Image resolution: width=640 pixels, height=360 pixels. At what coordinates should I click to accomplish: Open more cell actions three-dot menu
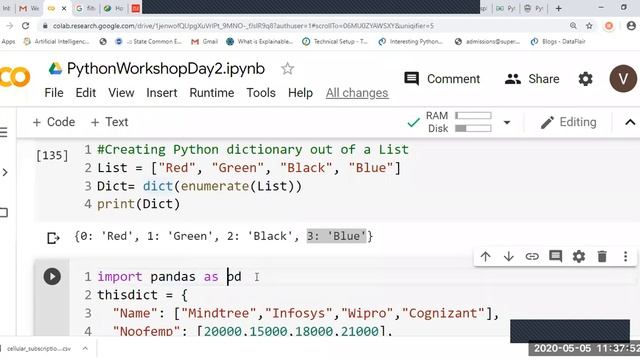point(625,256)
